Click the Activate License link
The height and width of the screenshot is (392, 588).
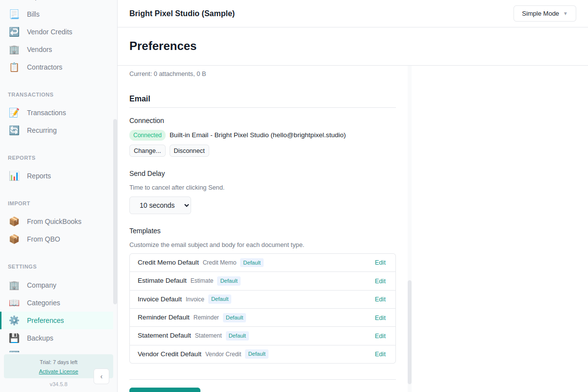coord(58,371)
